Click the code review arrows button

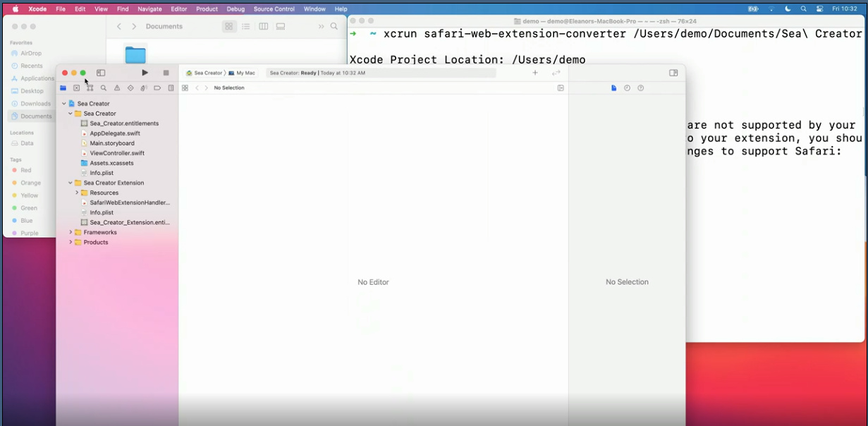coord(556,73)
